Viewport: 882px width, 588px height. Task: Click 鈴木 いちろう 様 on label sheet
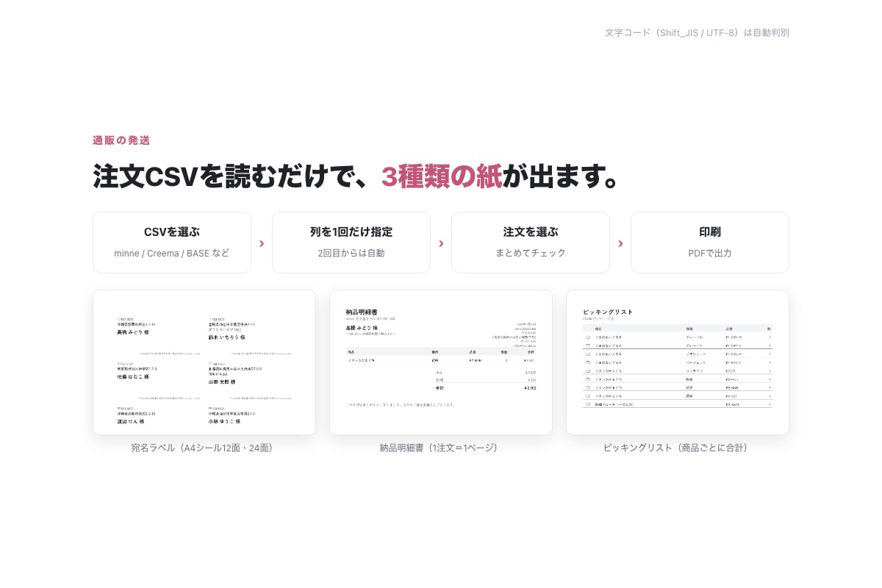pos(226,338)
